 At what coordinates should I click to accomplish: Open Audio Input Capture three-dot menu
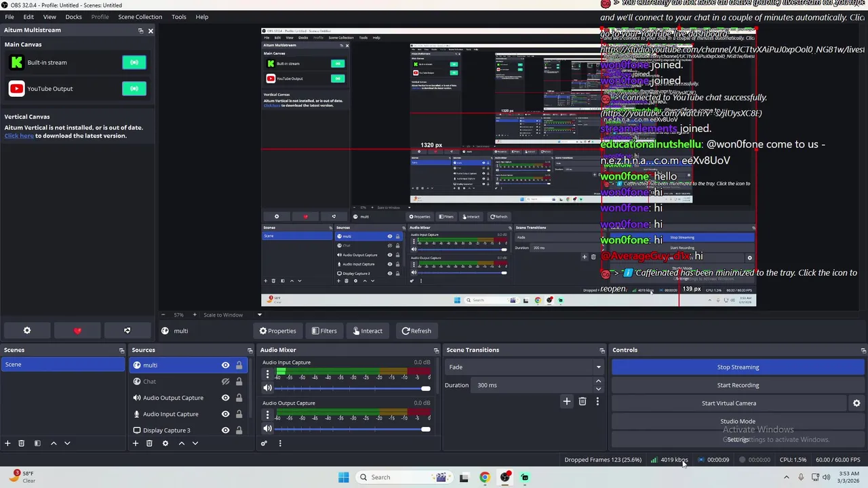pos(267,374)
